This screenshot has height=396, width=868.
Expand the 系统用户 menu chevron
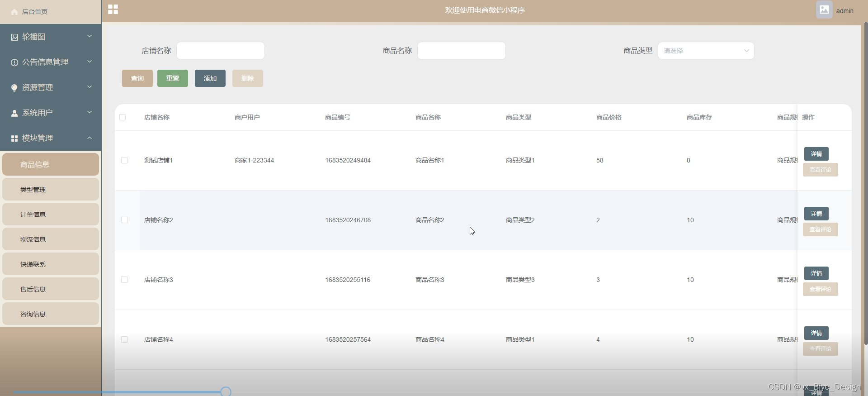tap(90, 112)
